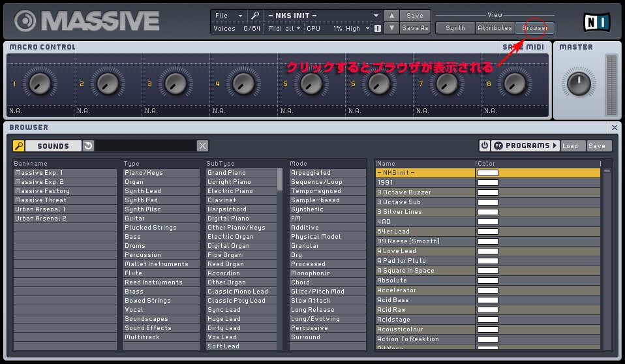Select Accelerator preset
The width and height of the screenshot is (625, 364).
point(425,290)
